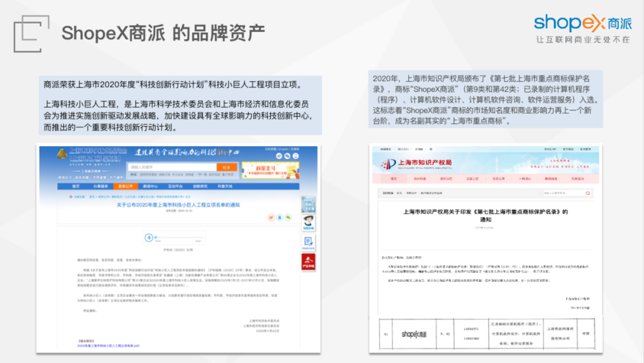Click the shopex商派 trademark image in table

pos(414,334)
